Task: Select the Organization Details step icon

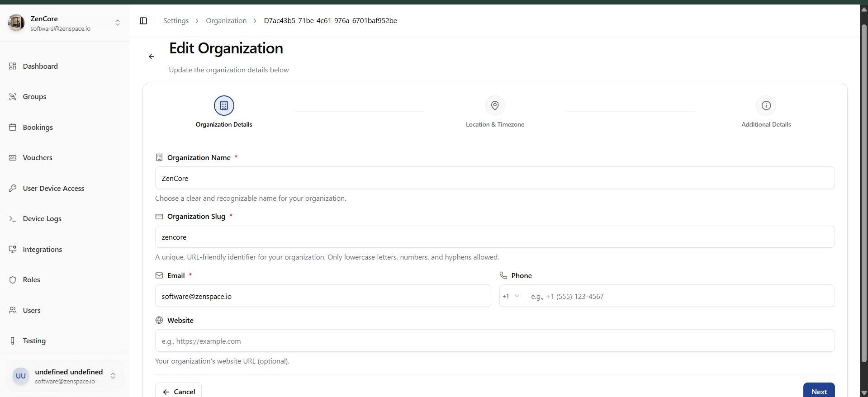Action: 224,105
